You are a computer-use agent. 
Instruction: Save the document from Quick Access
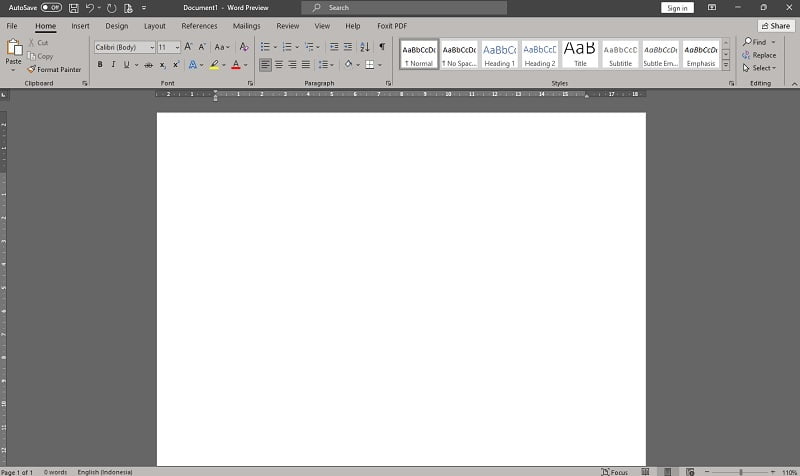pos(74,8)
